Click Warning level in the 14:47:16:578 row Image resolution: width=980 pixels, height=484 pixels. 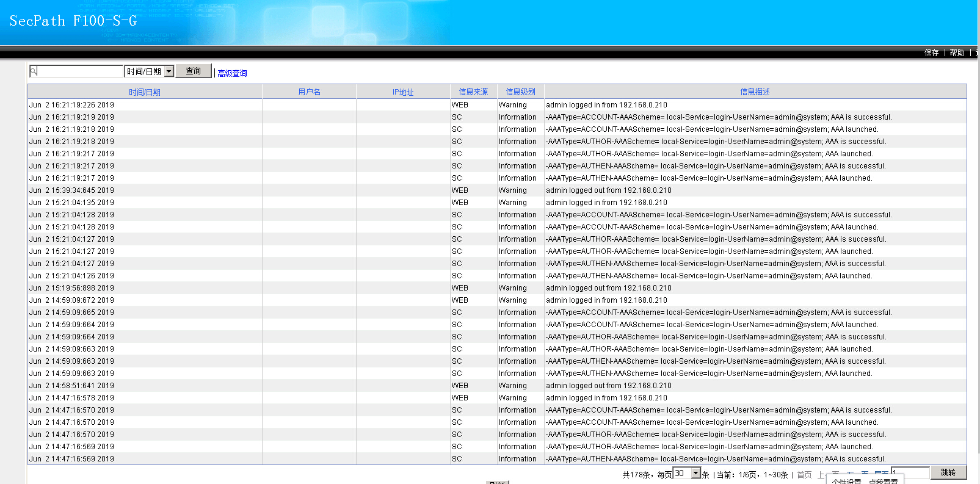click(512, 398)
